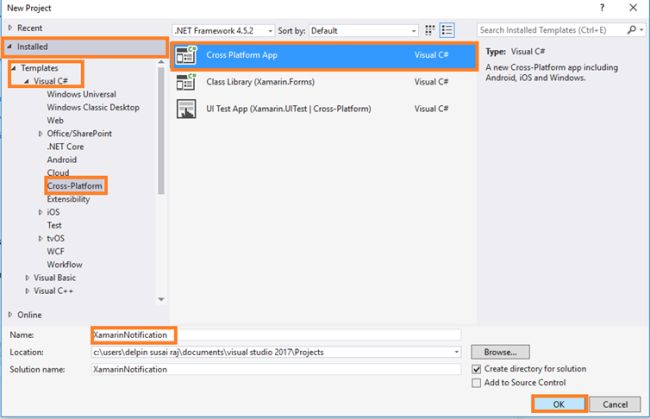Click the search magnifier icon

point(631,30)
